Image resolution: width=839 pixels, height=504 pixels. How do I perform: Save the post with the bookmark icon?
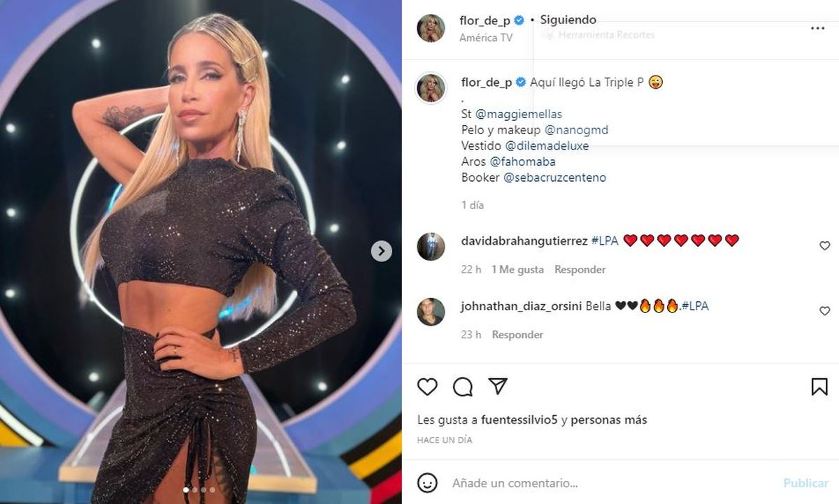(x=819, y=387)
